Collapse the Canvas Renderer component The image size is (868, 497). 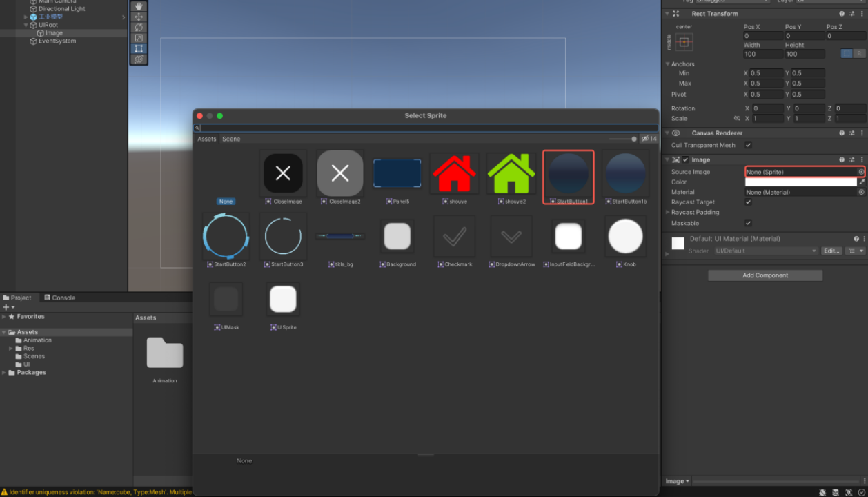(x=667, y=133)
